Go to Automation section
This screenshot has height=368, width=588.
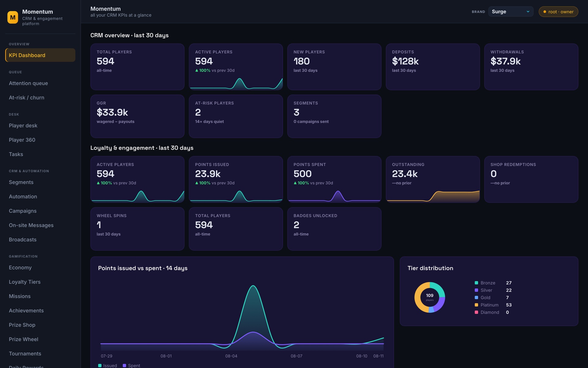point(40,197)
